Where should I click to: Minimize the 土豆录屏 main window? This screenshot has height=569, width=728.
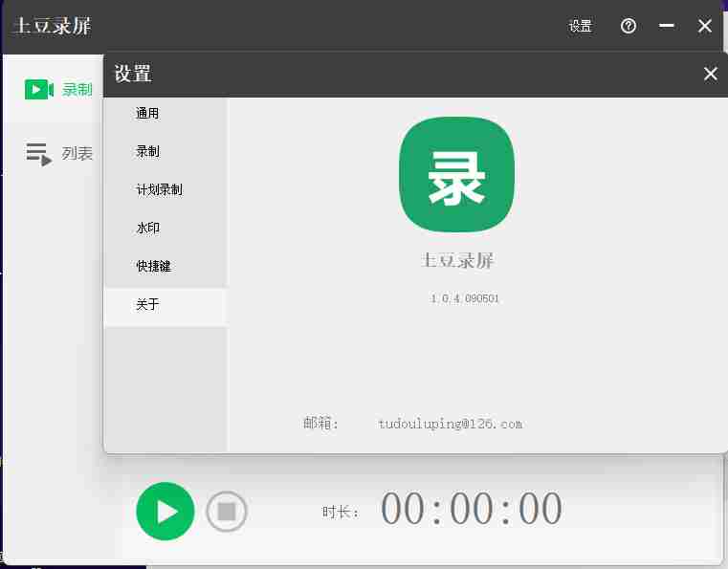point(667,26)
